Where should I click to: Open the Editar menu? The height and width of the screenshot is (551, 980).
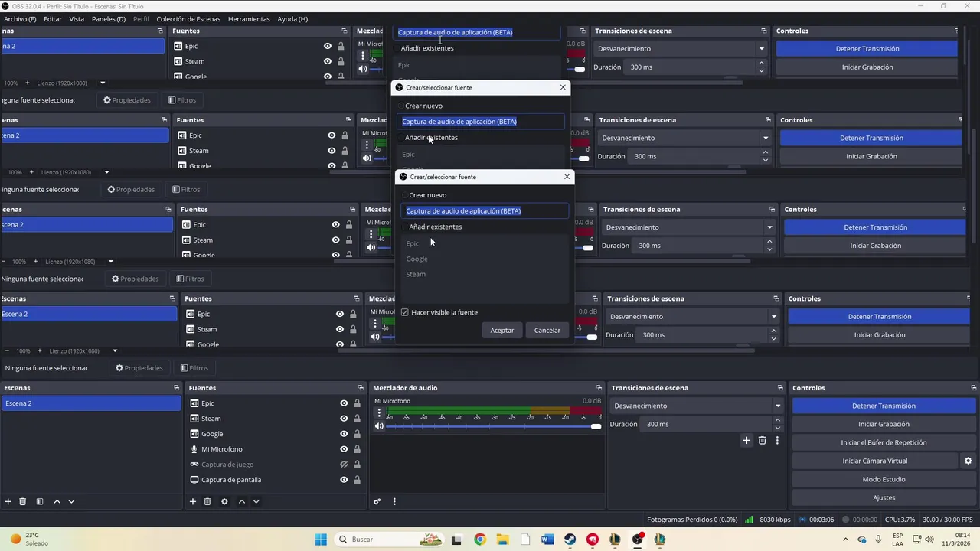[53, 18]
